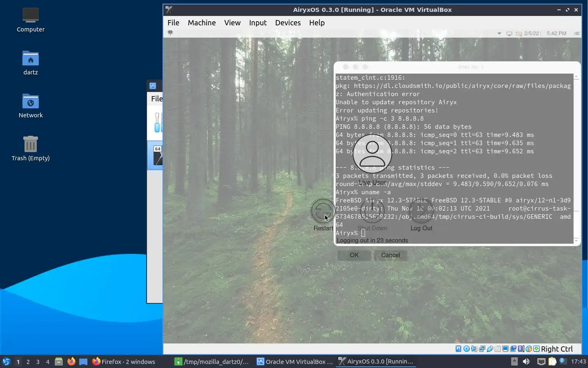Click the guest date 2/5/22
This screenshot has height=368, width=588.
click(531, 34)
